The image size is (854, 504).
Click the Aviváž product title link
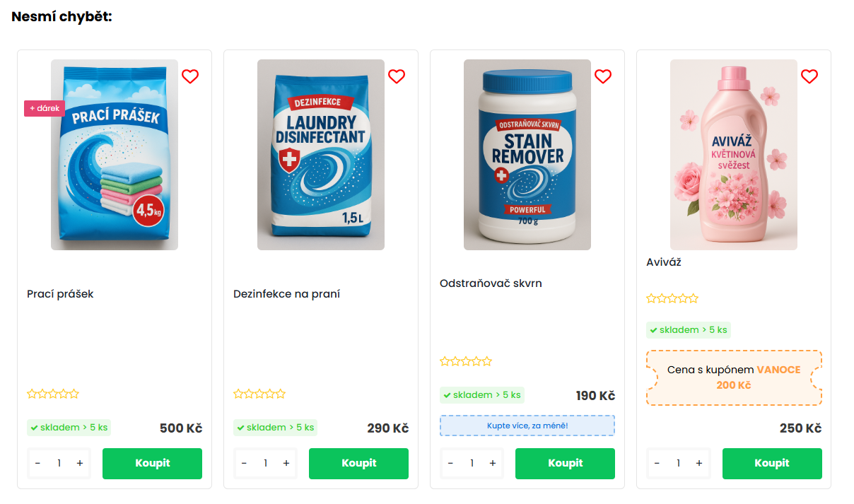pos(664,262)
